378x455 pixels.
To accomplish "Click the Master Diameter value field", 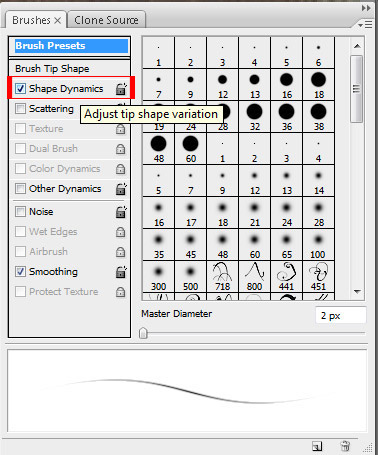I will point(341,315).
